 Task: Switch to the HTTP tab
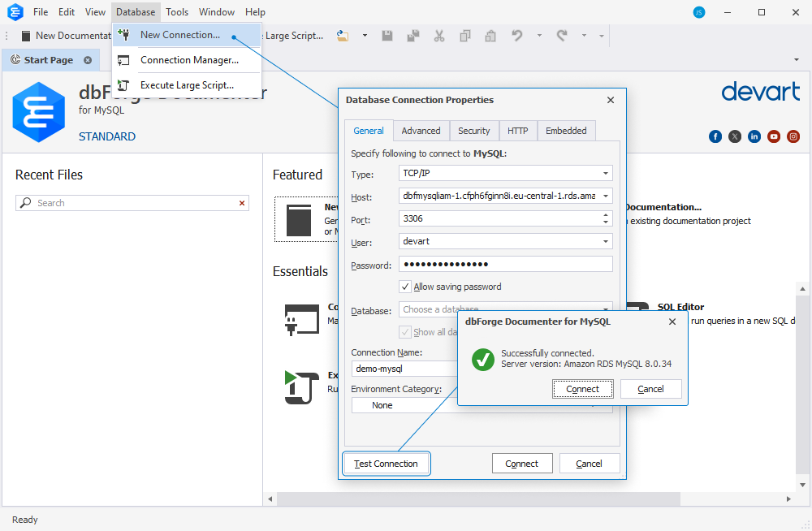coord(518,131)
